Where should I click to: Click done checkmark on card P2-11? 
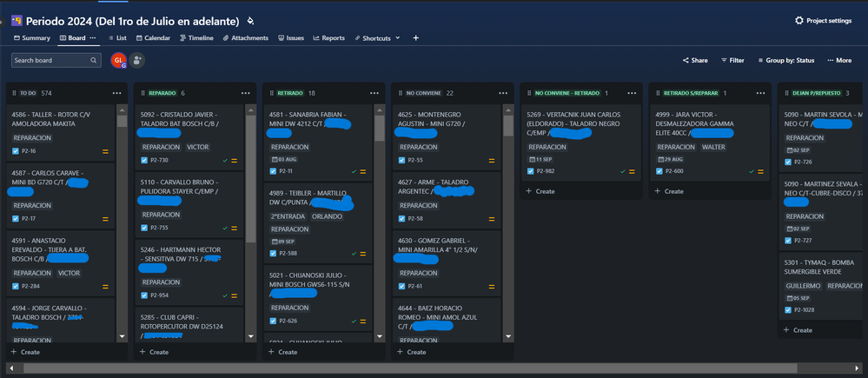click(x=354, y=171)
